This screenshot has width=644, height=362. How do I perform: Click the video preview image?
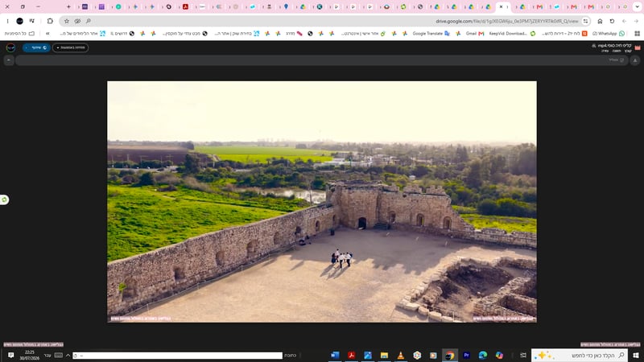click(321, 202)
